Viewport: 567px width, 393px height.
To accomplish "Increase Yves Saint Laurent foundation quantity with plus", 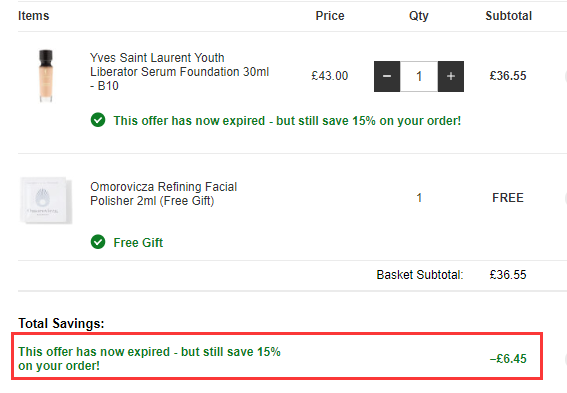I will click(x=451, y=76).
